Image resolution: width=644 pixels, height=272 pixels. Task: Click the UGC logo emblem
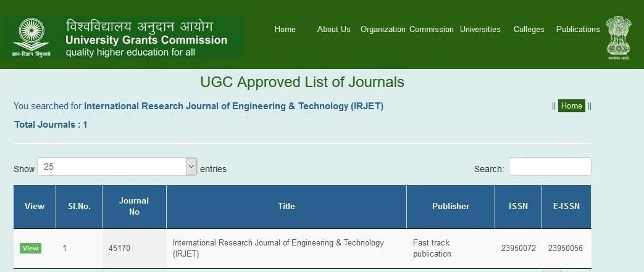tap(31, 38)
